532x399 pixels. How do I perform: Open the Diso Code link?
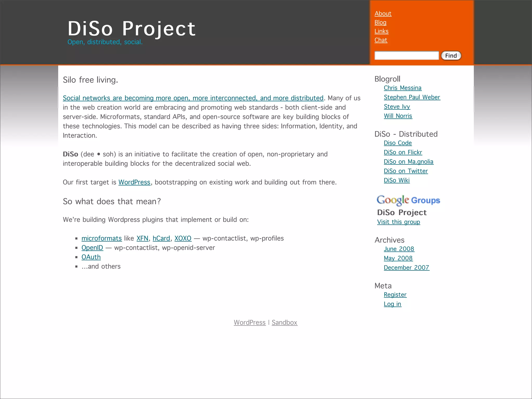coord(397,143)
